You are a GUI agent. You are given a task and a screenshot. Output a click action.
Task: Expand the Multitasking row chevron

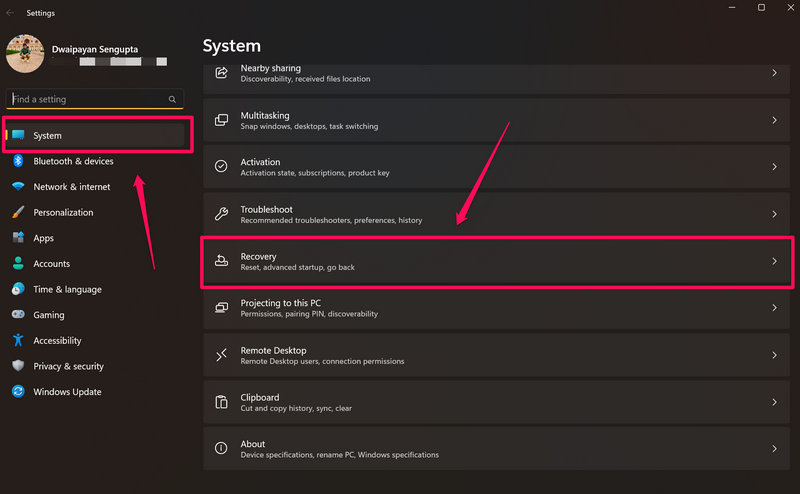(x=774, y=120)
